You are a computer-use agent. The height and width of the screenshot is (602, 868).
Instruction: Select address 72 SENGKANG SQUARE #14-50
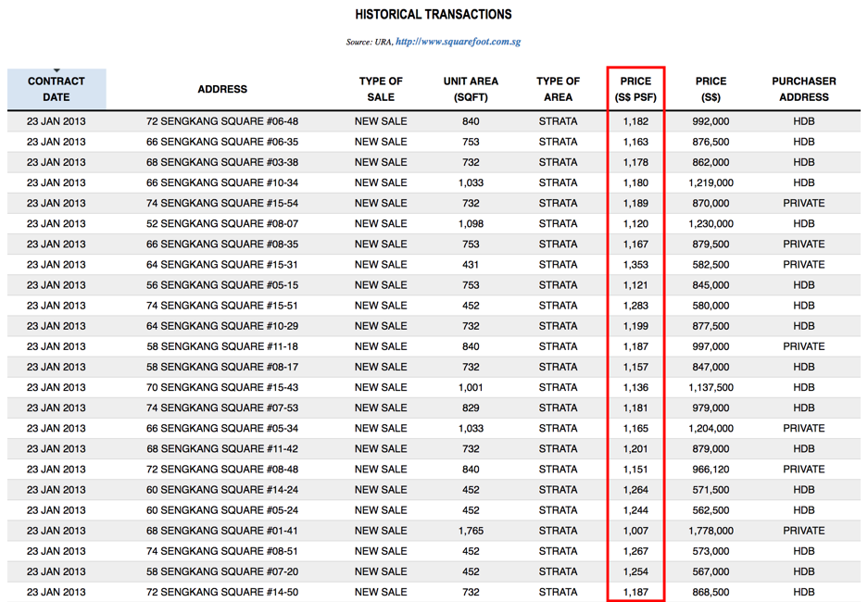tap(222, 592)
